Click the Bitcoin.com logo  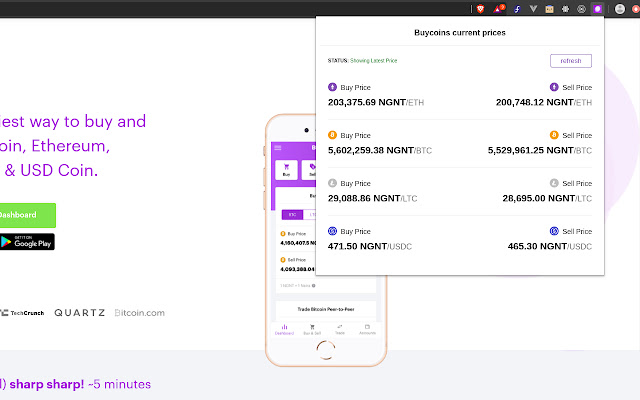(140, 313)
